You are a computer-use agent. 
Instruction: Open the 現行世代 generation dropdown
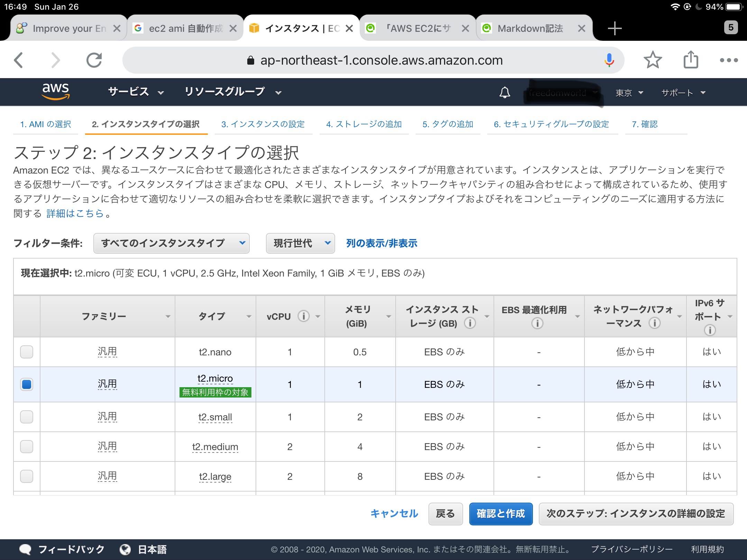(300, 243)
